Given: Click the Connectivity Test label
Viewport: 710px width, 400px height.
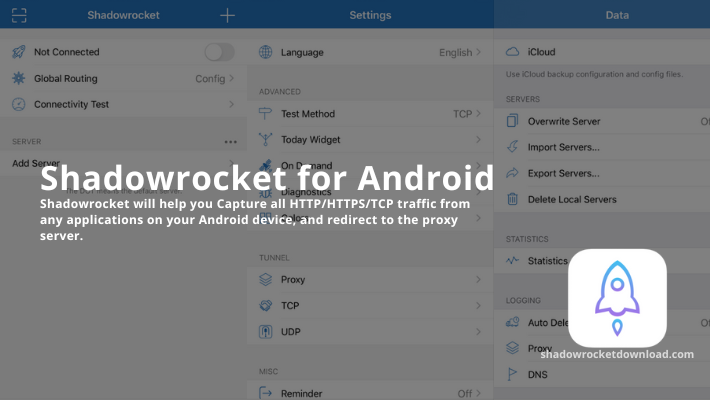Looking at the screenshot, I should point(72,104).
